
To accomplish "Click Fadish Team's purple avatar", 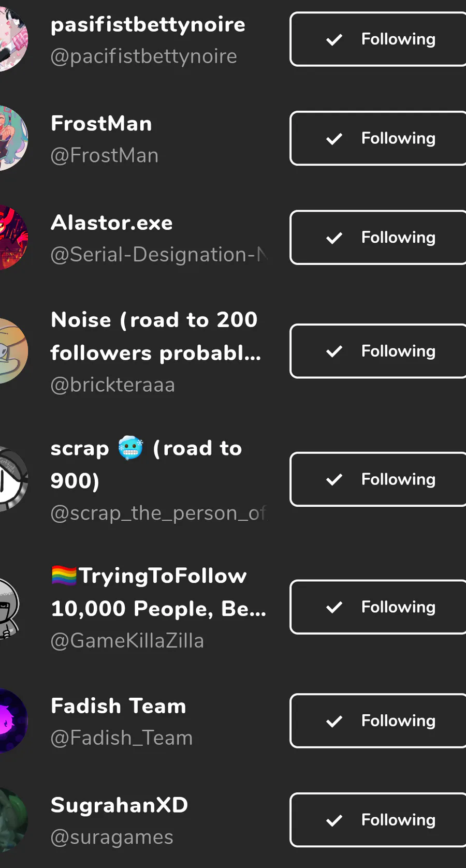I will (11, 721).
